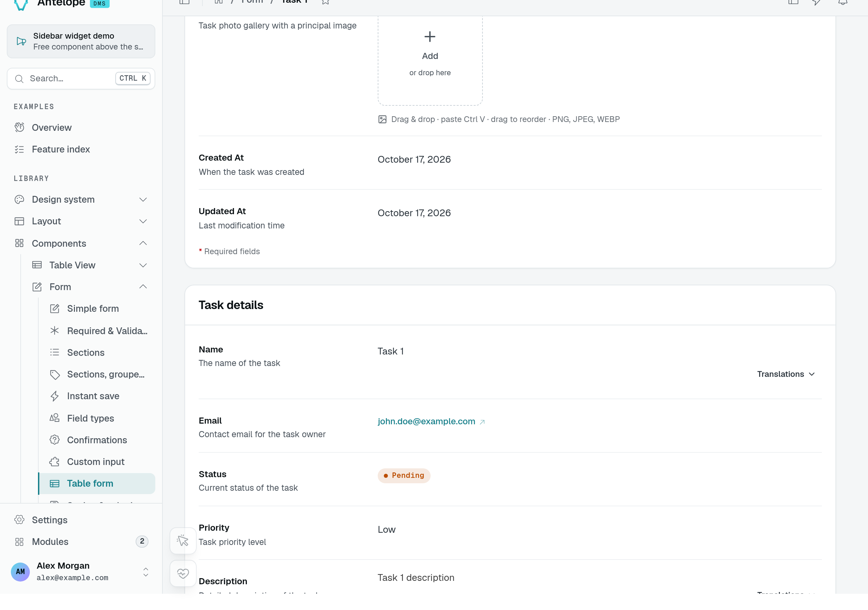This screenshot has width=868, height=610.
Task: Select the Table form menu item
Action: tap(97, 483)
